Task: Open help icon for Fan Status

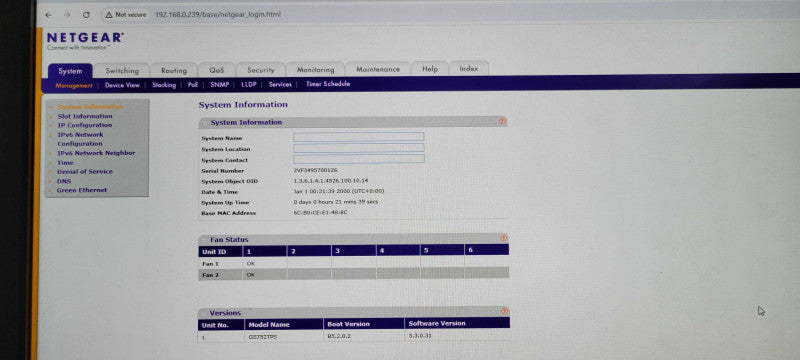Action: click(x=504, y=238)
